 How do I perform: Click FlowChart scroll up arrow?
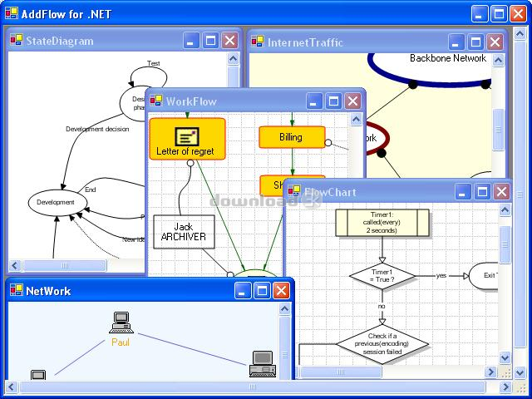coord(505,210)
